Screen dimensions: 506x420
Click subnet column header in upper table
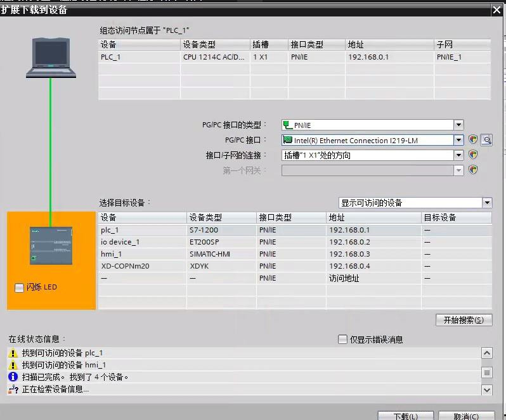(462, 44)
